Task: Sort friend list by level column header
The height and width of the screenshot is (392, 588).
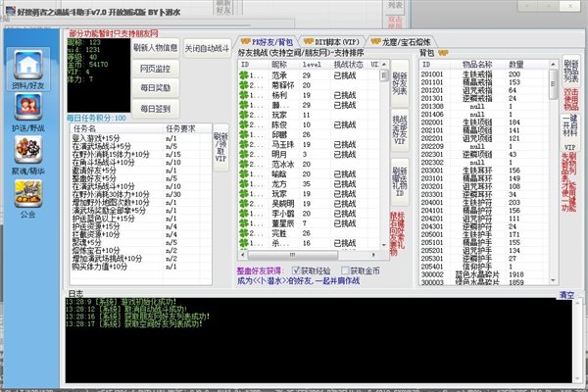Action: click(x=312, y=65)
